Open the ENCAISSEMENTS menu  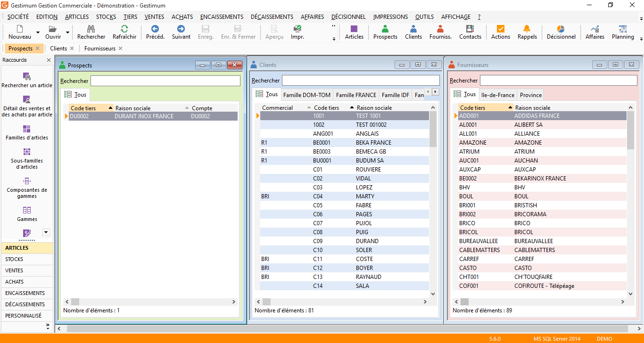pos(222,17)
